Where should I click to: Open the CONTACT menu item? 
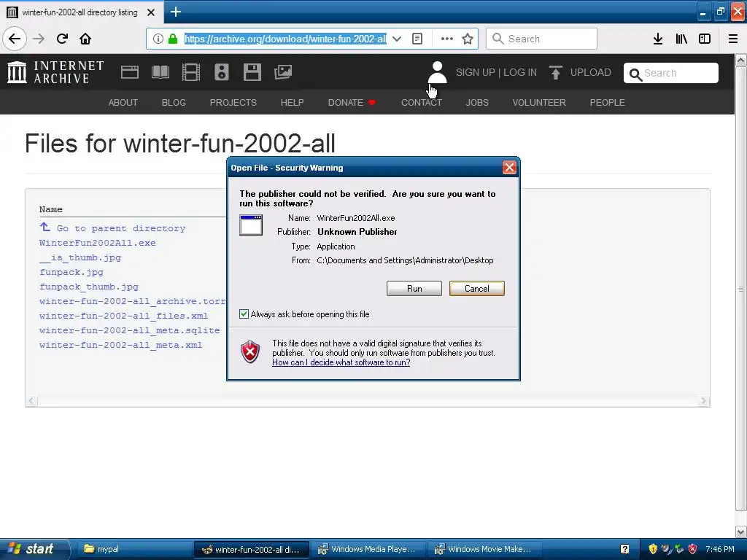point(422,102)
